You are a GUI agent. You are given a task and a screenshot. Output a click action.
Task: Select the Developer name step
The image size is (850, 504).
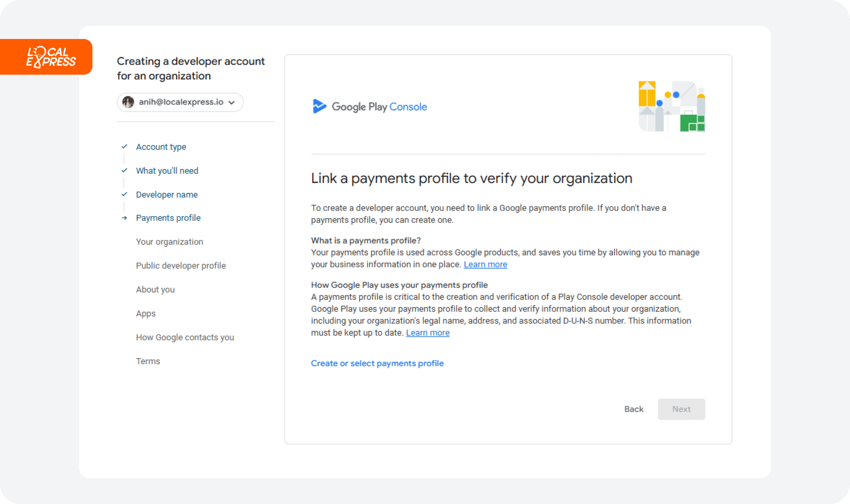click(166, 194)
